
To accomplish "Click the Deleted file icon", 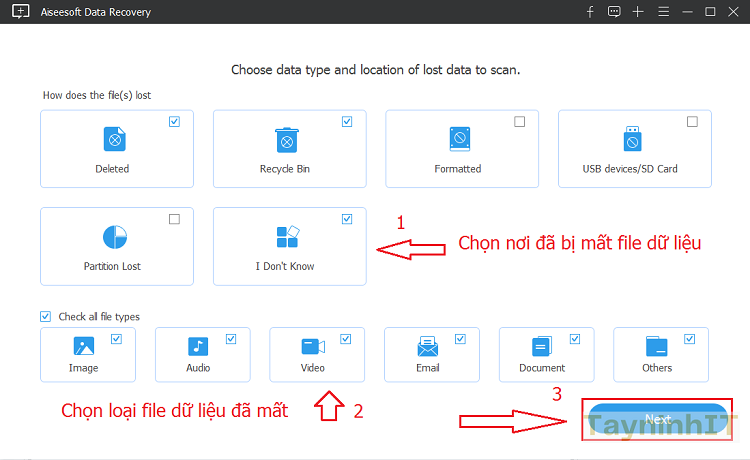I will (116, 139).
